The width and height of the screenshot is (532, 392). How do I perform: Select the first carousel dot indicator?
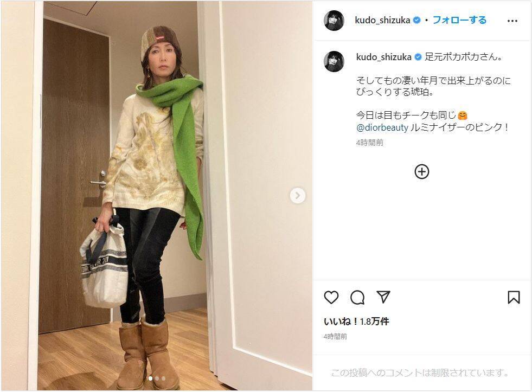(x=151, y=378)
